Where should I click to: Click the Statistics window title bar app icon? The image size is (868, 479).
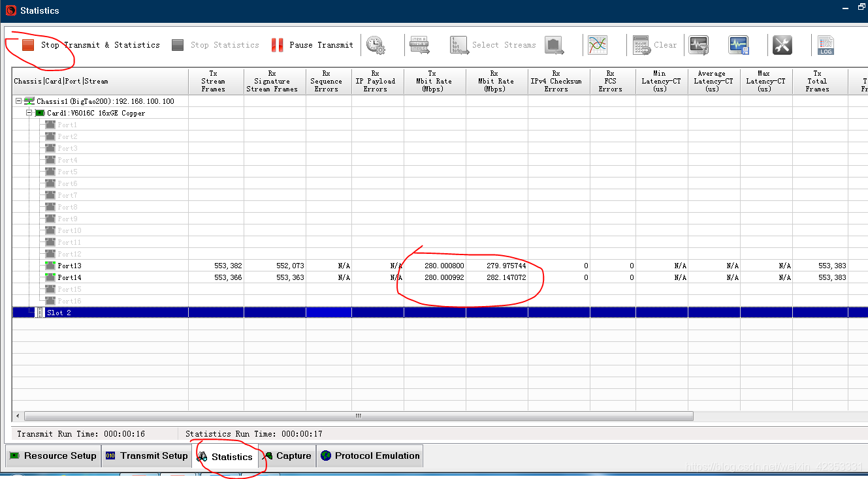[x=10, y=10]
